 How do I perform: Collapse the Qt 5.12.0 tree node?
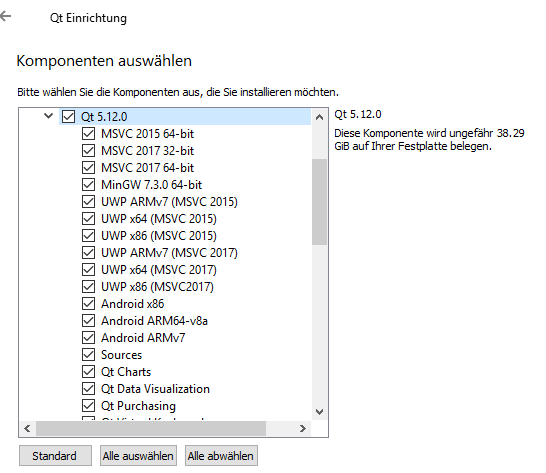pyautogui.click(x=48, y=116)
